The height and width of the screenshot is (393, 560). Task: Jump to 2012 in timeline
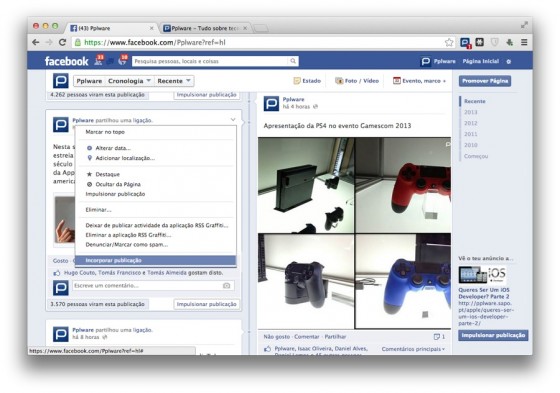[470, 123]
